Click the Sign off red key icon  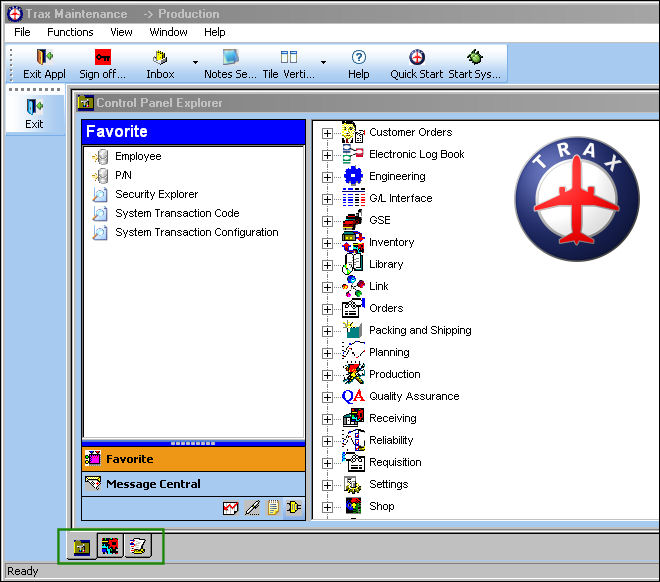[103, 57]
